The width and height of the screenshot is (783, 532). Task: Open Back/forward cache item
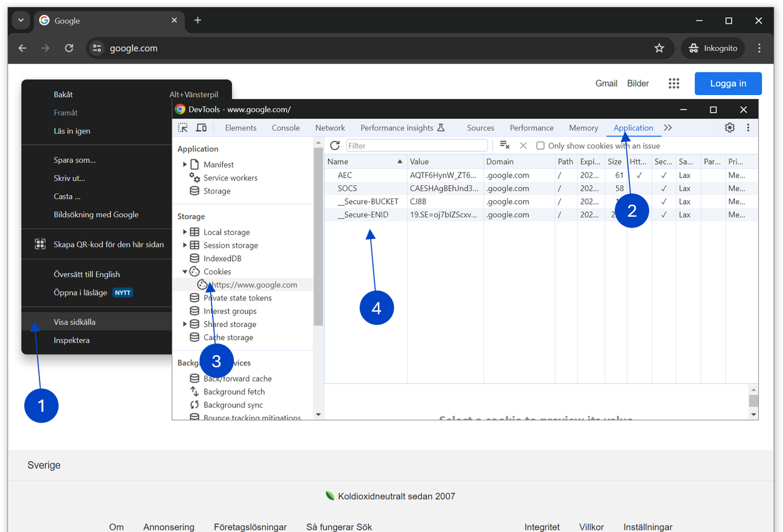pyautogui.click(x=237, y=379)
